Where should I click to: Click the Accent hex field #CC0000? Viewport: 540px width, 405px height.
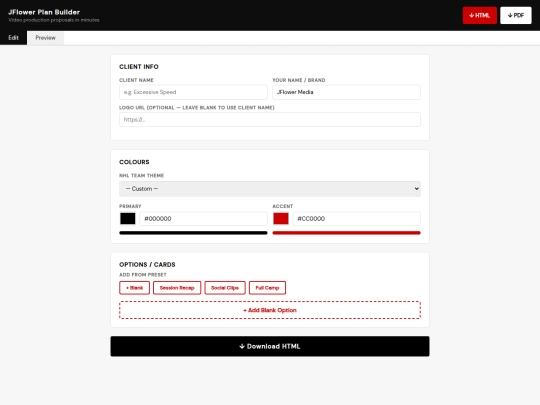[x=356, y=219]
